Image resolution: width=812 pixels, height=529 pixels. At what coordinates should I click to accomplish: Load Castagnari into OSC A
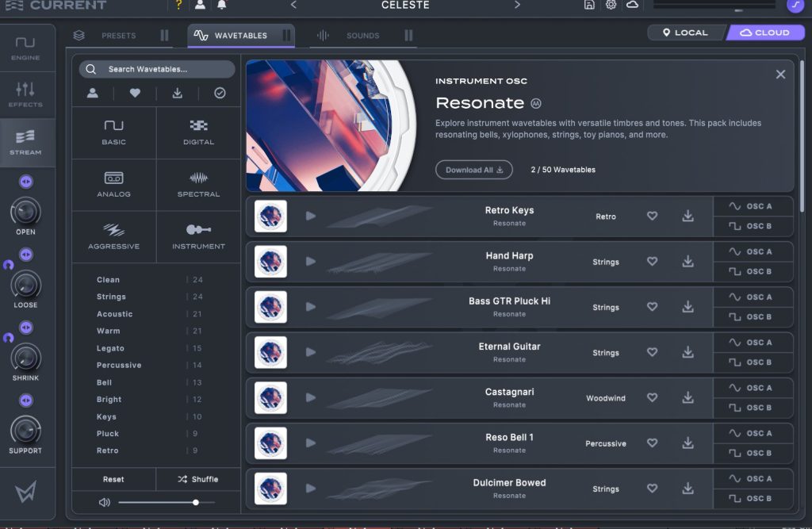[753, 388]
